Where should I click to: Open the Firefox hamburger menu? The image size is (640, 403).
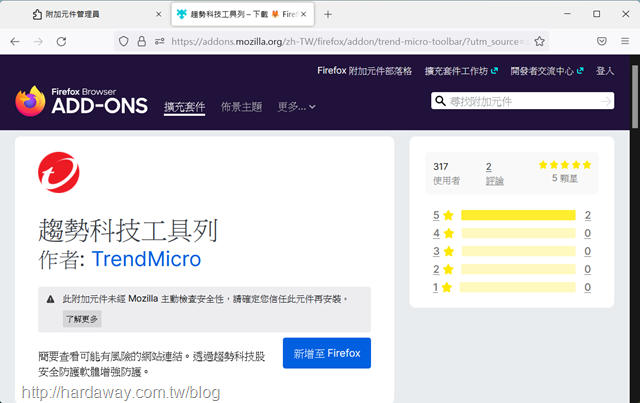[x=625, y=41]
